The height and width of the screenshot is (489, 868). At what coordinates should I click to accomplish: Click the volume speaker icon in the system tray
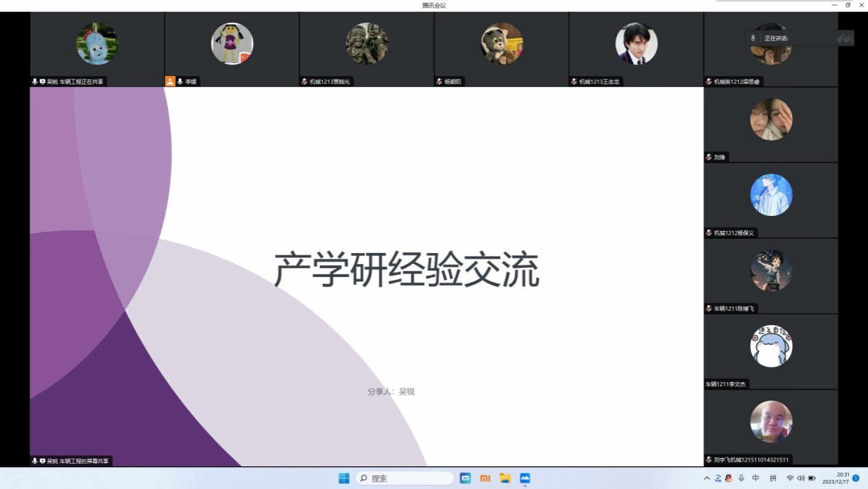(x=800, y=478)
